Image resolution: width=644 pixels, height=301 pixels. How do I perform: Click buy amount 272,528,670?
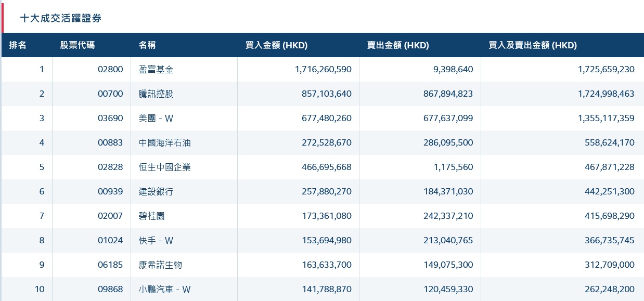point(327,142)
